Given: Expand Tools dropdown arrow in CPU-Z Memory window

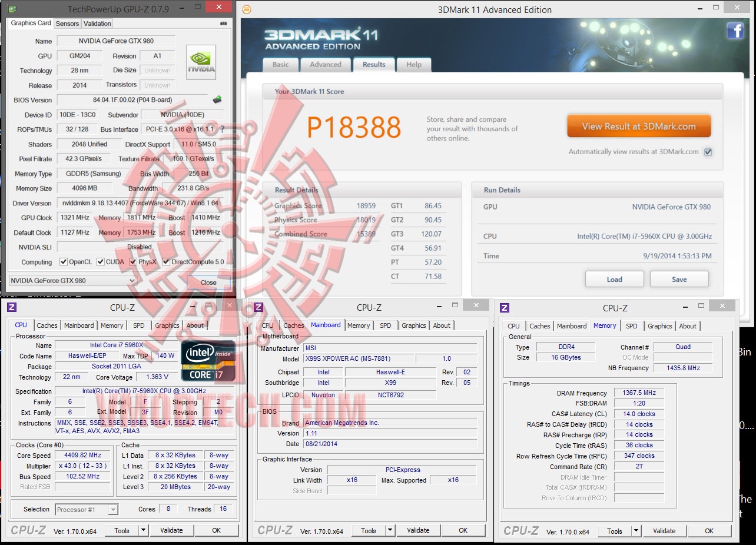Looking at the screenshot, I should [636, 530].
